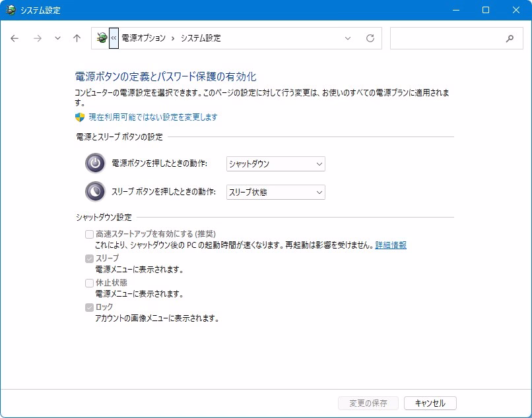Click the forward navigation arrow

[x=37, y=38]
